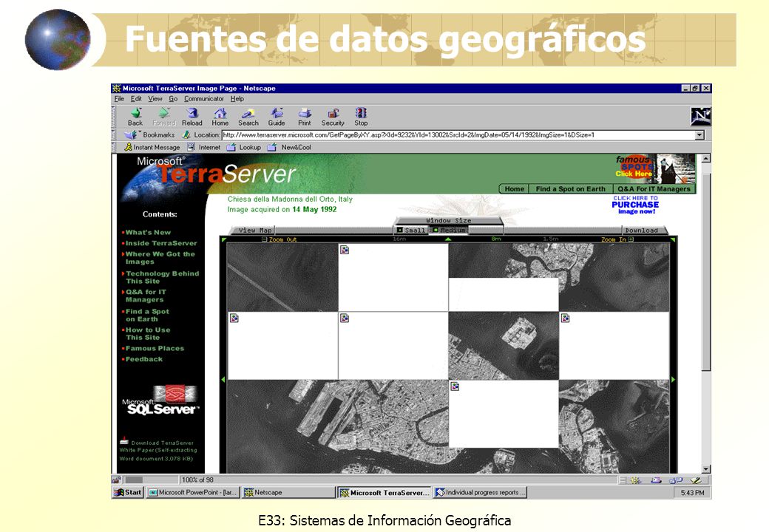Open Technology Behind This Site link

tap(162, 277)
